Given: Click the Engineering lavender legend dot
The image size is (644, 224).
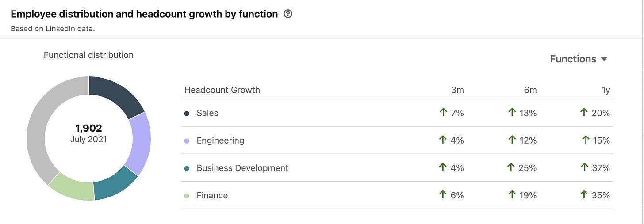Looking at the screenshot, I should (x=187, y=141).
